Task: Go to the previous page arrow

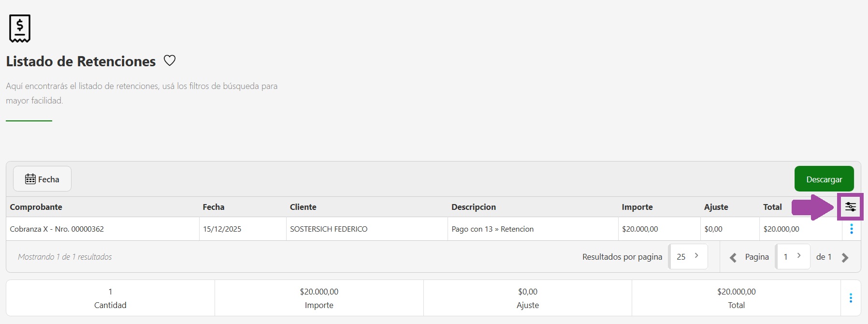Action: [733, 258]
